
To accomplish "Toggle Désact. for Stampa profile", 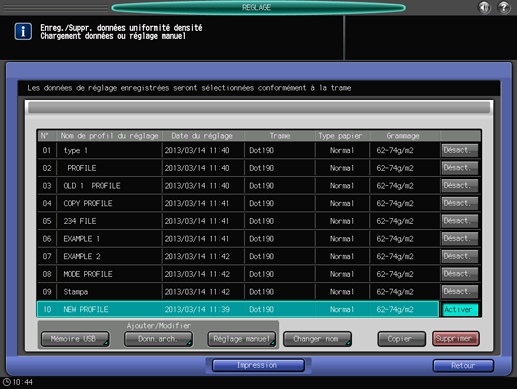I will click(x=460, y=292).
